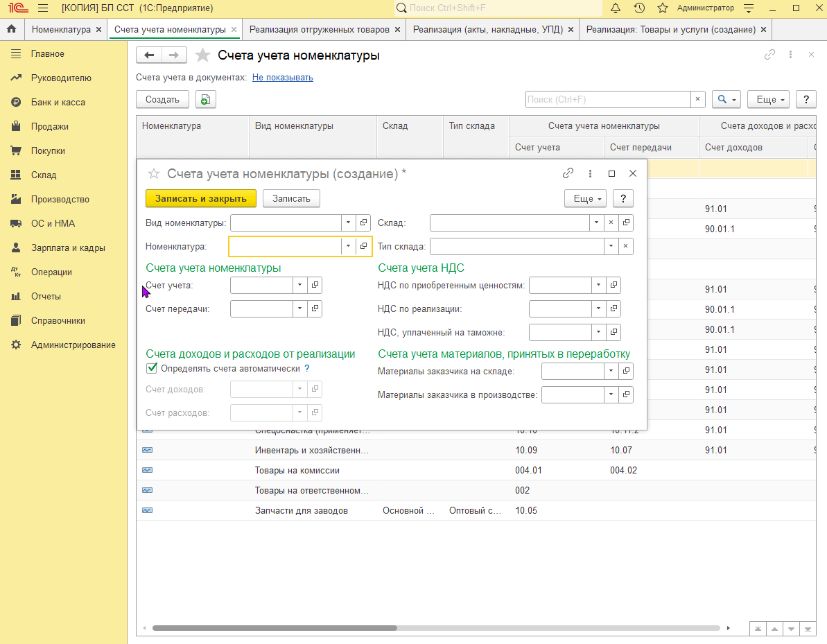Open НДС по реализации record icon
The height and width of the screenshot is (644, 827).
[613, 308]
